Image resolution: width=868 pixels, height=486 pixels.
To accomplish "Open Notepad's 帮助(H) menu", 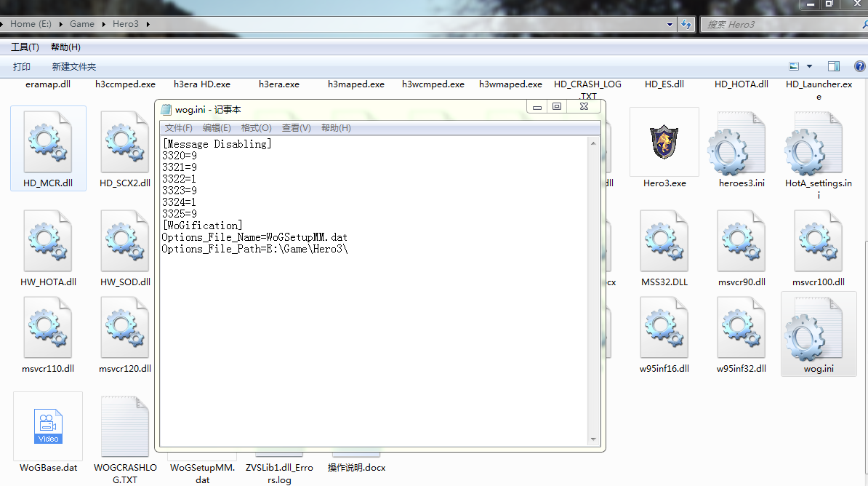I will [336, 128].
